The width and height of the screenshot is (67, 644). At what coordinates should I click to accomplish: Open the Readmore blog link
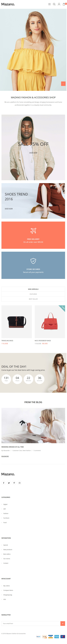coord(5,456)
